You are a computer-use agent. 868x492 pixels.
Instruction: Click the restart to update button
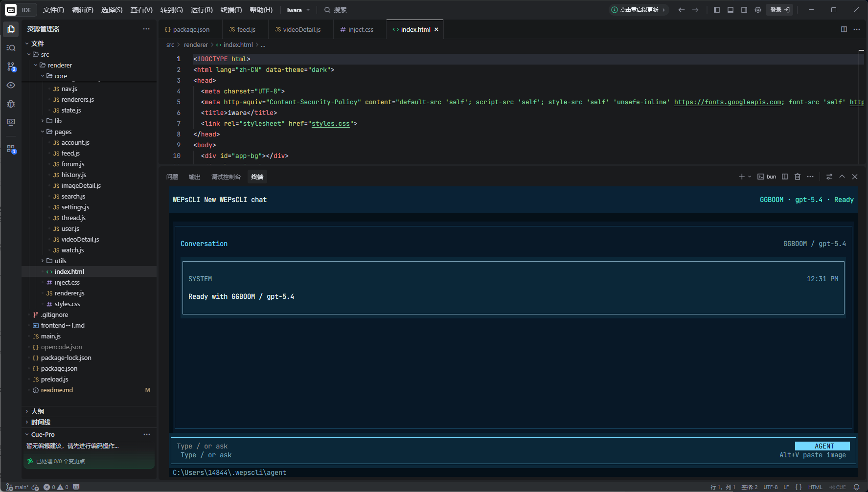(x=639, y=10)
